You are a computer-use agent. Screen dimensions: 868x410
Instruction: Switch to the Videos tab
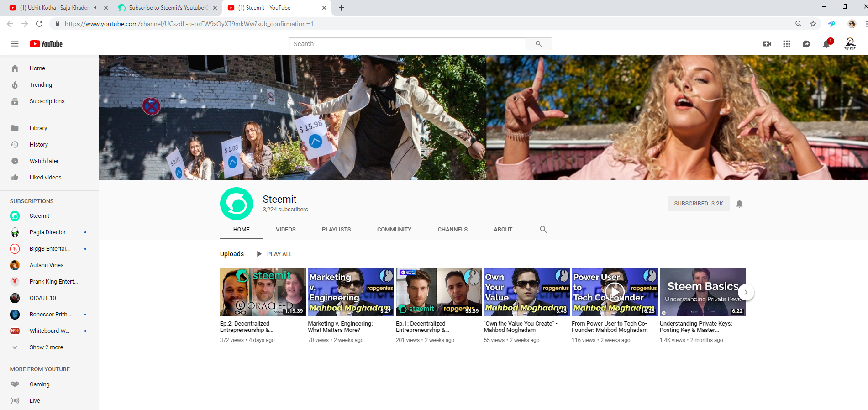[286, 230]
